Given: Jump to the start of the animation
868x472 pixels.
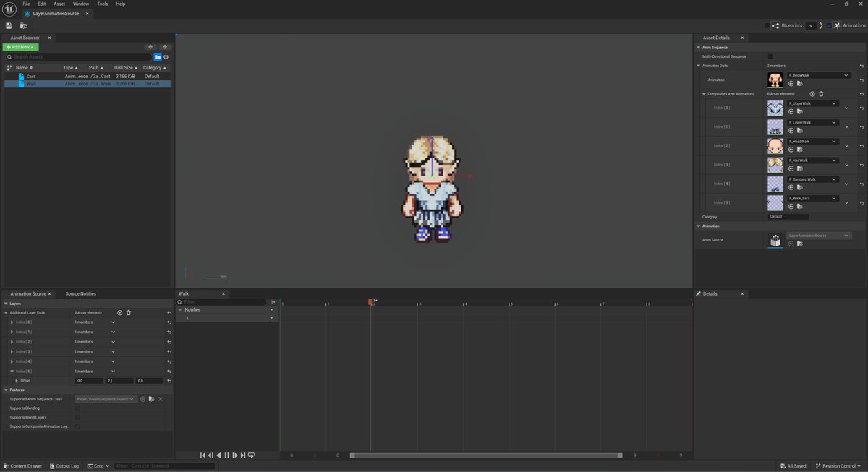Looking at the screenshot, I should point(203,455).
